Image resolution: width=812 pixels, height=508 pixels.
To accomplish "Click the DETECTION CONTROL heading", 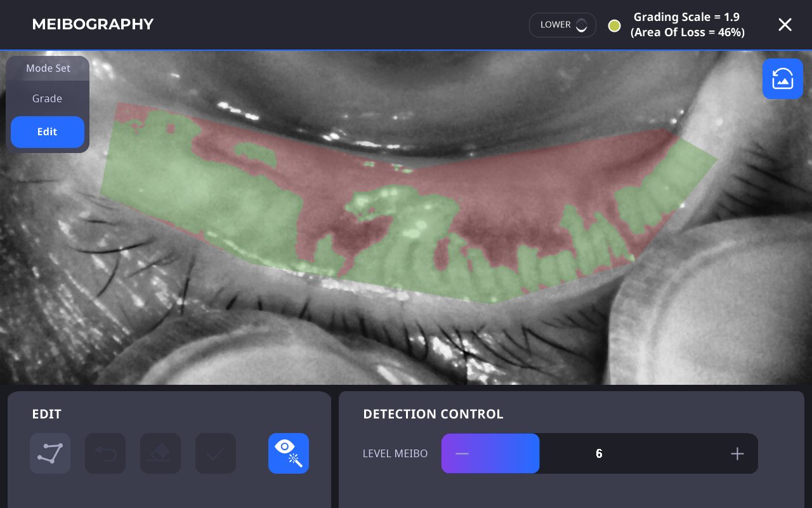I will [433, 414].
